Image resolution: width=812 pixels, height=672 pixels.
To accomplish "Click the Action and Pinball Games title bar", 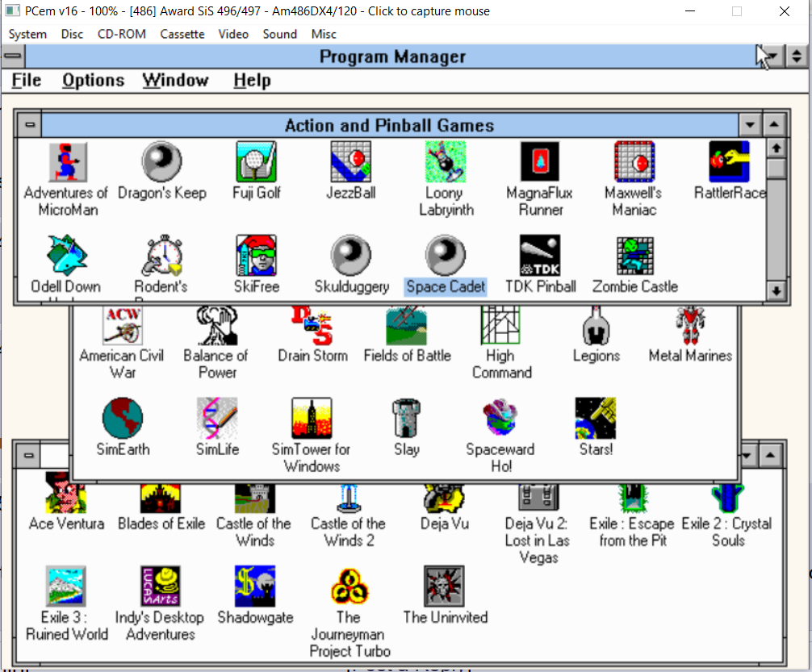I will coord(389,125).
